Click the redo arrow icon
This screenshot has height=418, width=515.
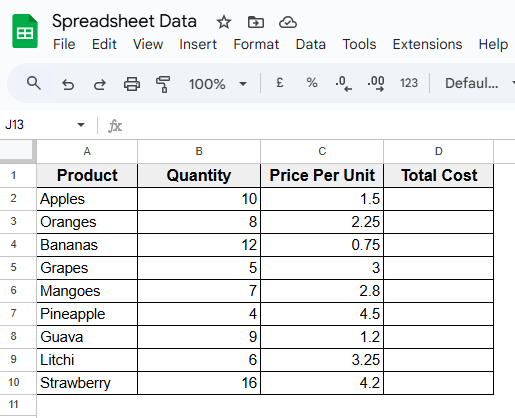pos(99,84)
